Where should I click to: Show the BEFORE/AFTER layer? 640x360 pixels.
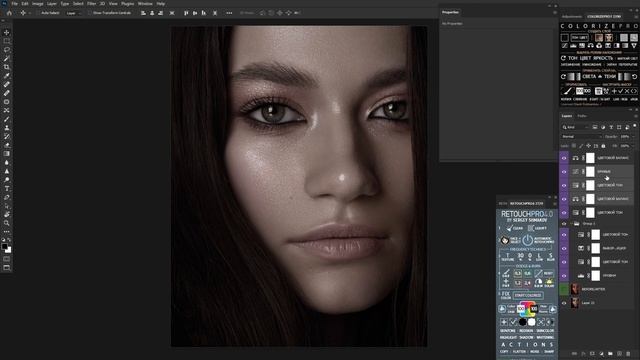pyautogui.click(x=564, y=289)
